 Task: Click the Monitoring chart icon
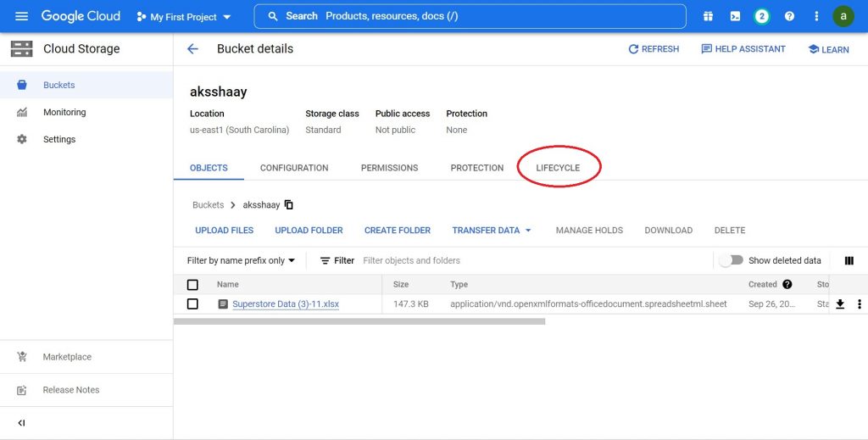click(x=21, y=113)
